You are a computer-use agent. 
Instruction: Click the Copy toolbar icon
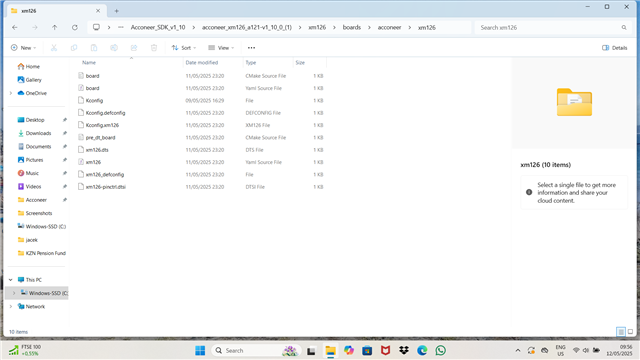coord(74,48)
